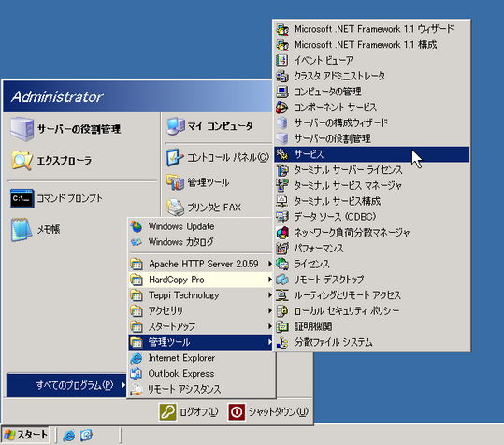This screenshot has width=504, height=445.
Task: Click the Notepad (メモ帳) icon
Action: [x=22, y=229]
